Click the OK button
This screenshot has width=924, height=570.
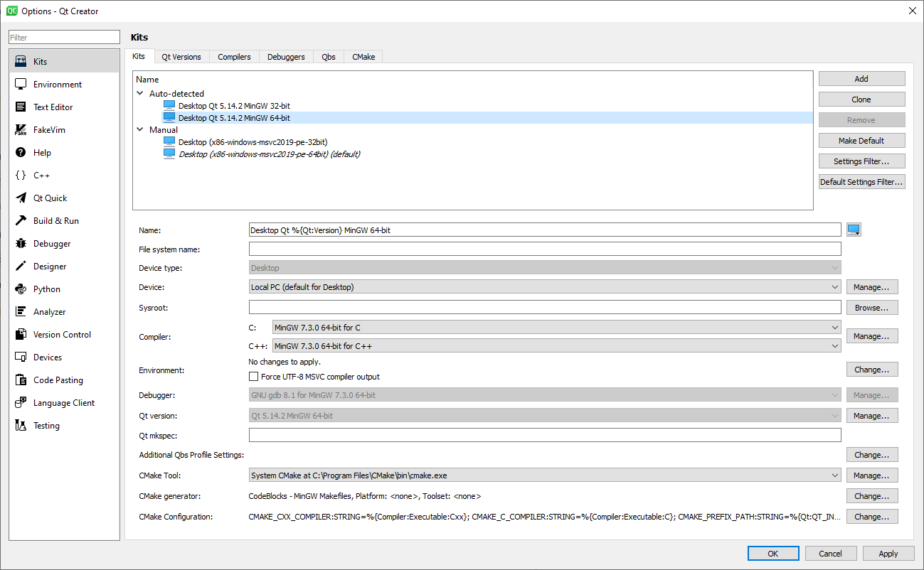coord(773,554)
